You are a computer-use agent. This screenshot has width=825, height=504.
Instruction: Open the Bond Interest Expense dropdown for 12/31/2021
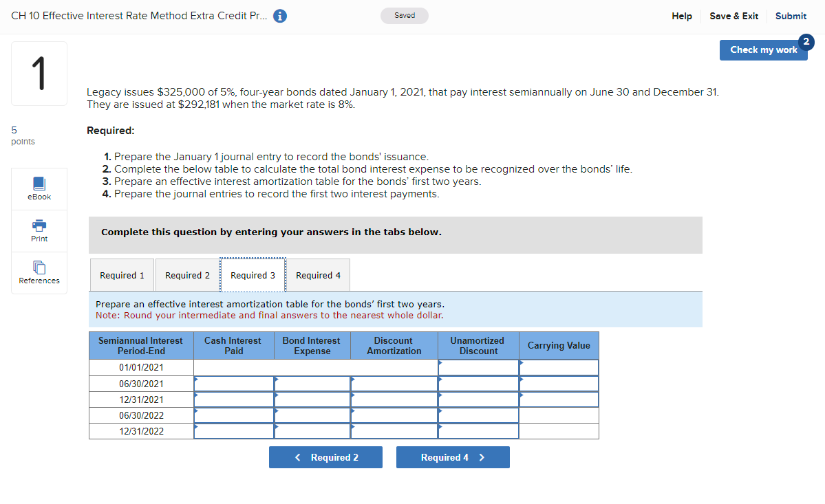[311, 399]
